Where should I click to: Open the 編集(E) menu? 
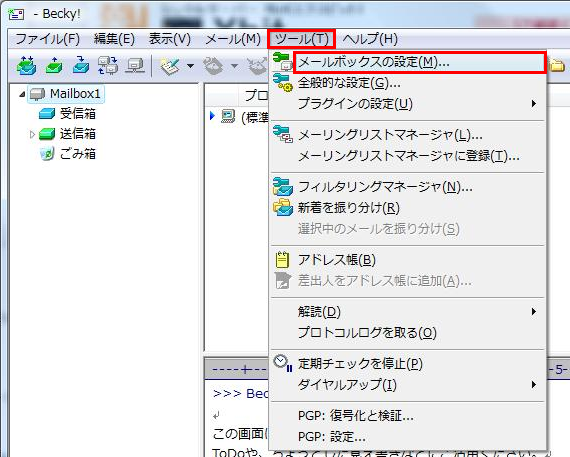(115, 39)
